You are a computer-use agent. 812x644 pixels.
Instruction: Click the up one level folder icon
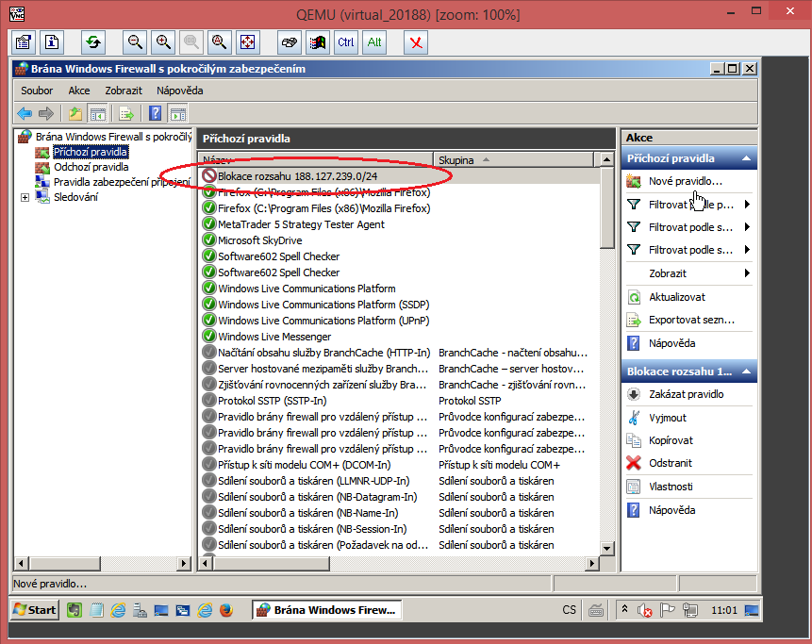coord(75,113)
